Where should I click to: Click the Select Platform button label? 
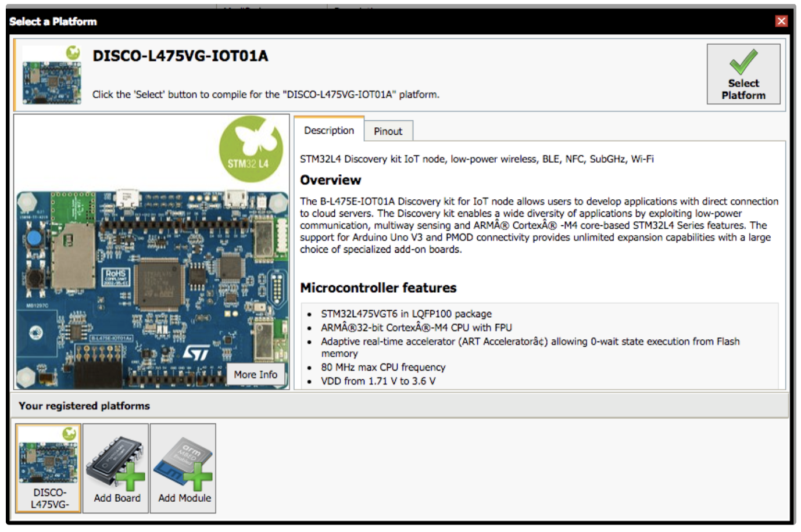743,89
